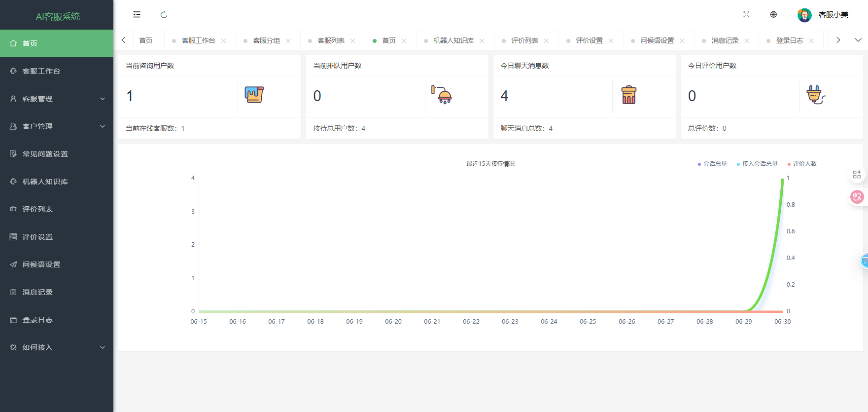868x412 pixels.
Task: Toggle fullscreen mode icon
Action: (x=746, y=15)
